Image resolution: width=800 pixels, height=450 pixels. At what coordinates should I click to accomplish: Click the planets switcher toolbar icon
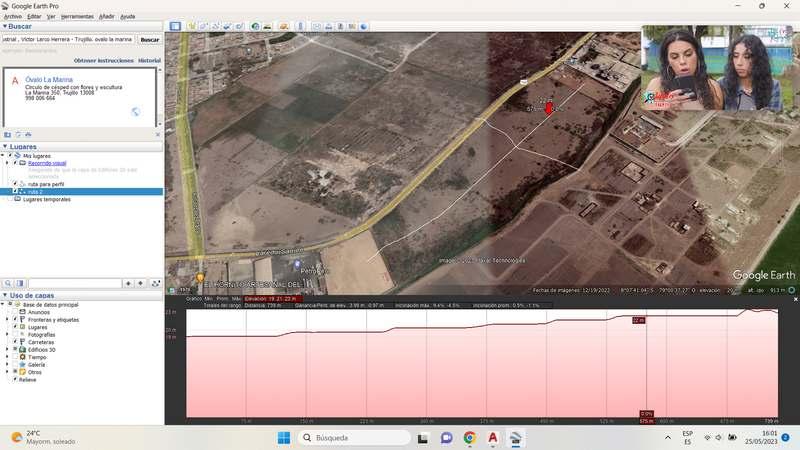click(x=284, y=26)
